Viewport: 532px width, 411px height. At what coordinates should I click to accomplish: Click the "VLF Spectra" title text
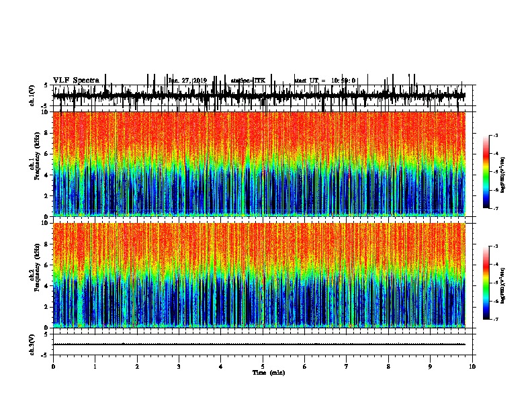pyautogui.click(x=76, y=81)
